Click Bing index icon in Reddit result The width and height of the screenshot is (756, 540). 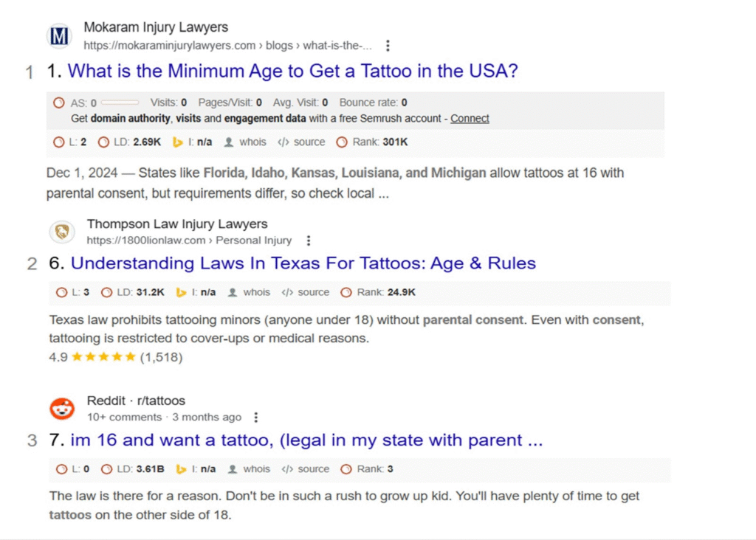tap(181, 469)
